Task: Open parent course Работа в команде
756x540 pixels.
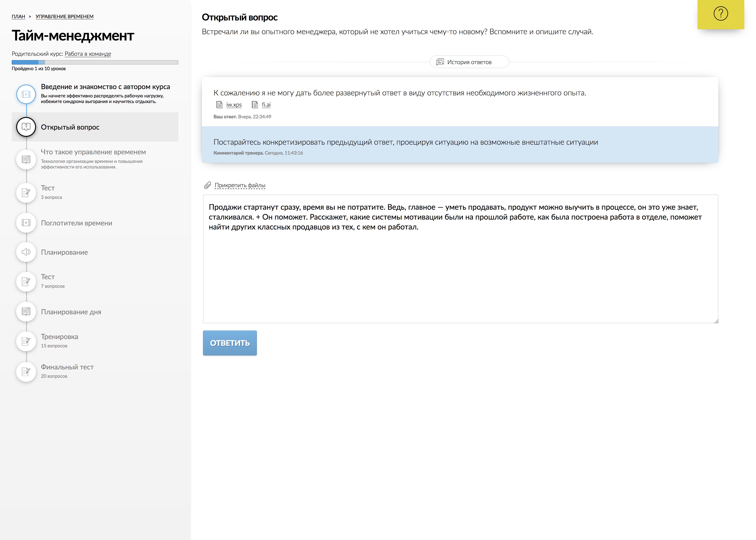Action: tap(88, 54)
